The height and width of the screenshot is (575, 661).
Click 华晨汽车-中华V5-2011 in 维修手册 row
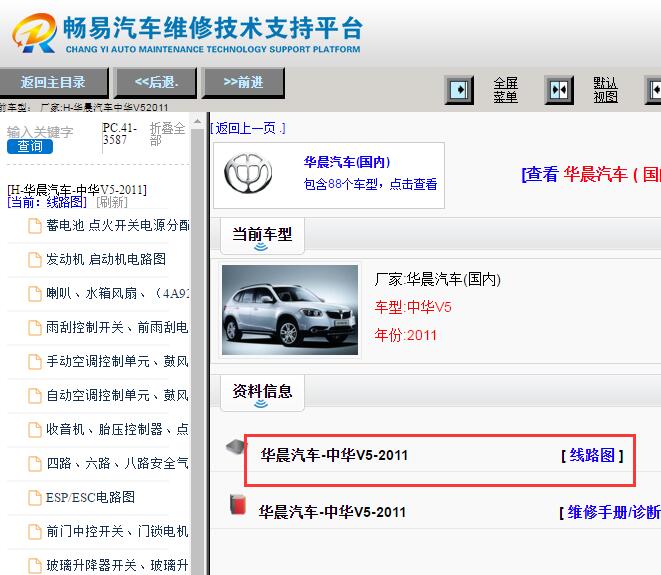coord(332,512)
